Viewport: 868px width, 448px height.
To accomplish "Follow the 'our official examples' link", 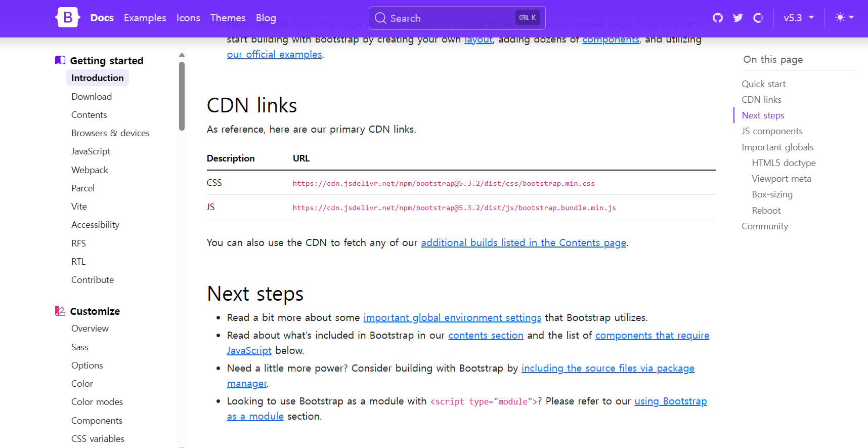I will point(274,54).
